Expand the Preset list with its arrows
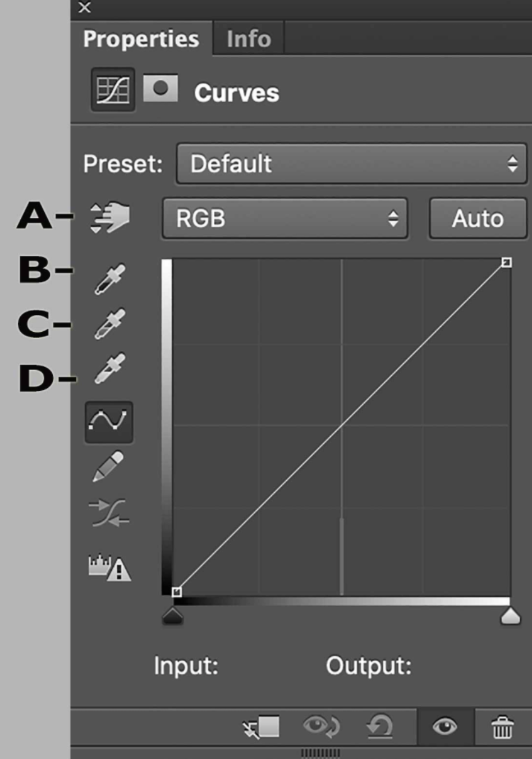The height and width of the screenshot is (759, 532). [x=513, y=164]
